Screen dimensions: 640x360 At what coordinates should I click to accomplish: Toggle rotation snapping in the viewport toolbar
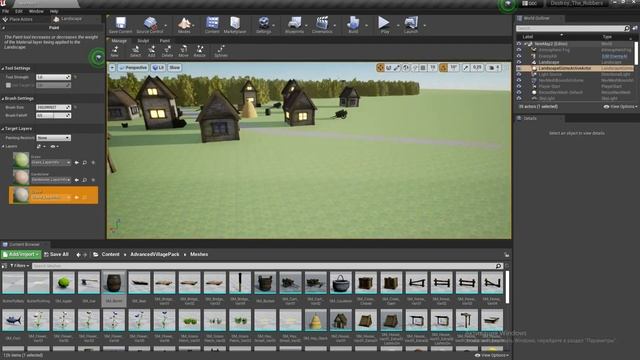[443, 68]
